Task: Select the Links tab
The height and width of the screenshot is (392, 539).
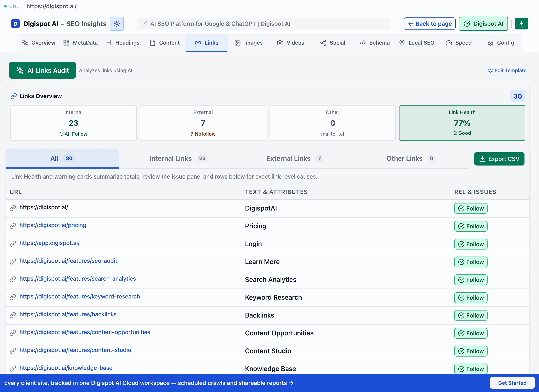Action: [206, 43]
